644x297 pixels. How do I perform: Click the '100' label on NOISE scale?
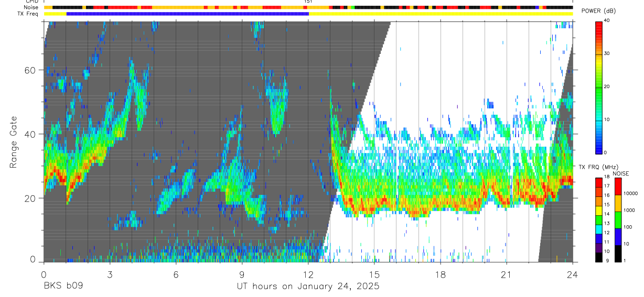click(x=628, y=227)
